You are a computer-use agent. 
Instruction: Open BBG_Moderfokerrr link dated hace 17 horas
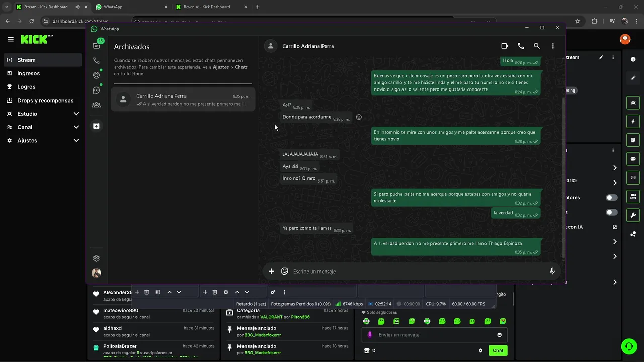263,335
